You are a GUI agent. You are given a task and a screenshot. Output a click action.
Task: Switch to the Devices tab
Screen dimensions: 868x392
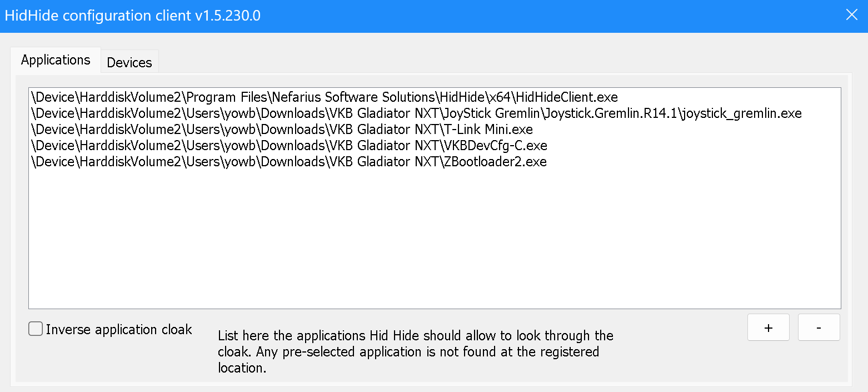point(129,62)
